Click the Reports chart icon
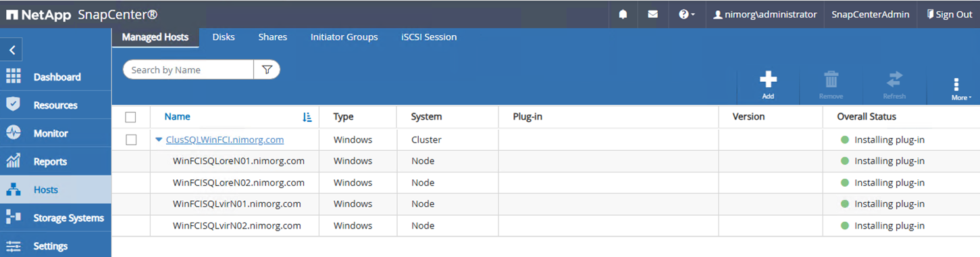 tap(14, 161)
